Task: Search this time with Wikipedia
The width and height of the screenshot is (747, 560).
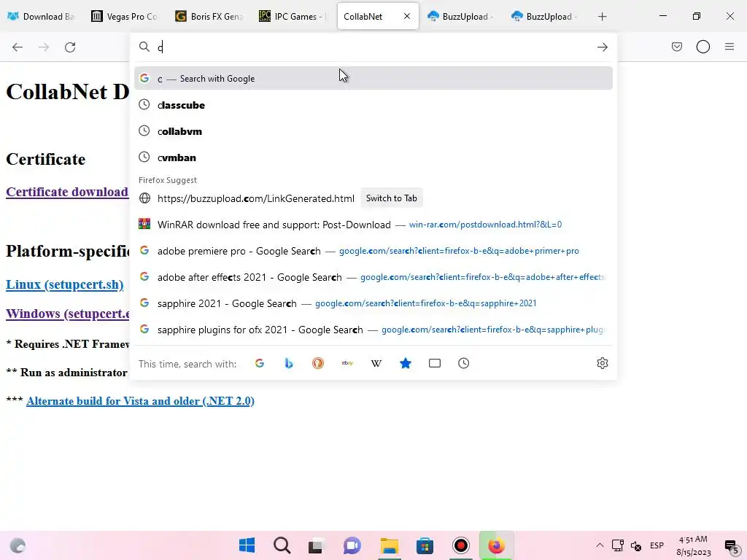Action: click(376, 363)
